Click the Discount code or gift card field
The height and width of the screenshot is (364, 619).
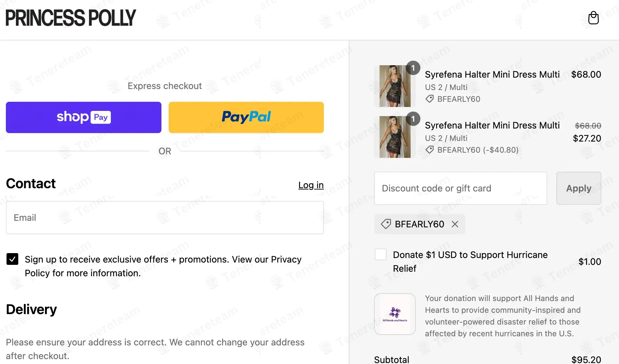pyautogui.click(x=460, y=188)
